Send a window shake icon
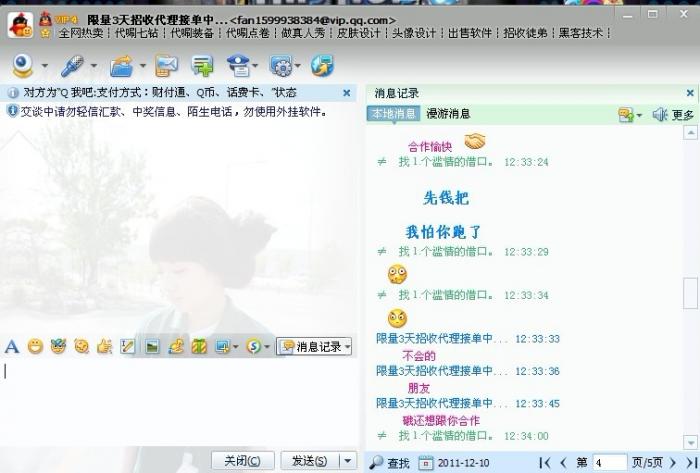Screen dimensions: 700x473 click(x=81, y=346)
